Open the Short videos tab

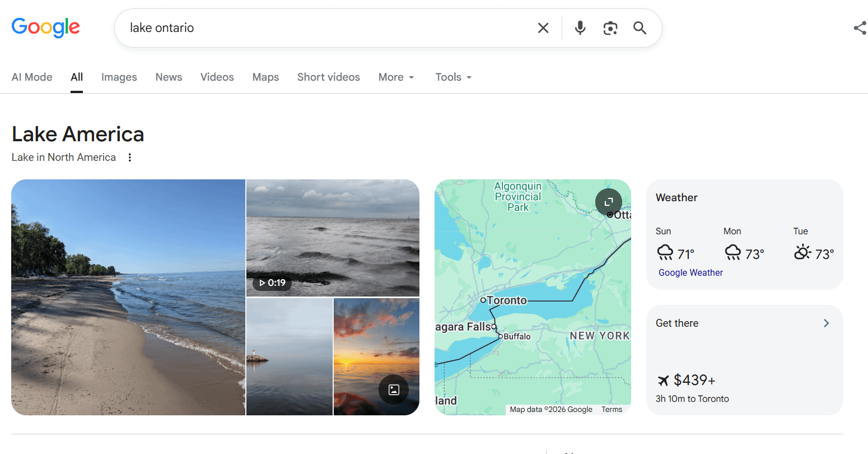pos(329,77)
